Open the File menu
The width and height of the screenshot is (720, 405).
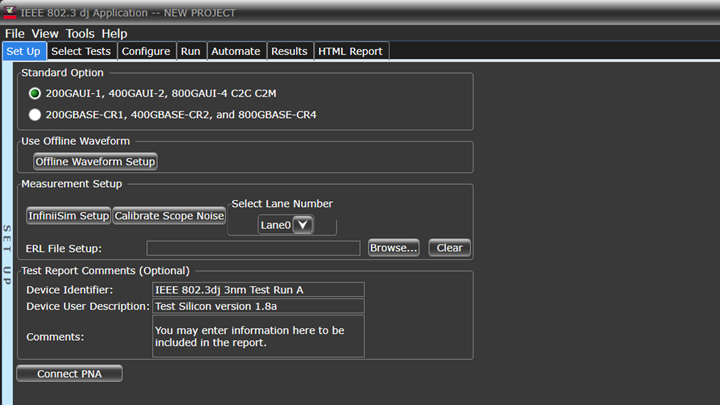(15, 33)
